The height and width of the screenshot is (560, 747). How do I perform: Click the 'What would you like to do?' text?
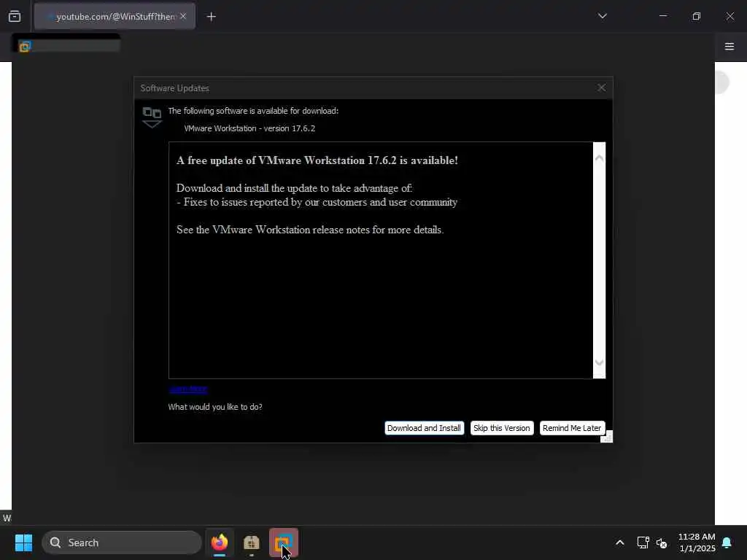click(x=215, y=407)
